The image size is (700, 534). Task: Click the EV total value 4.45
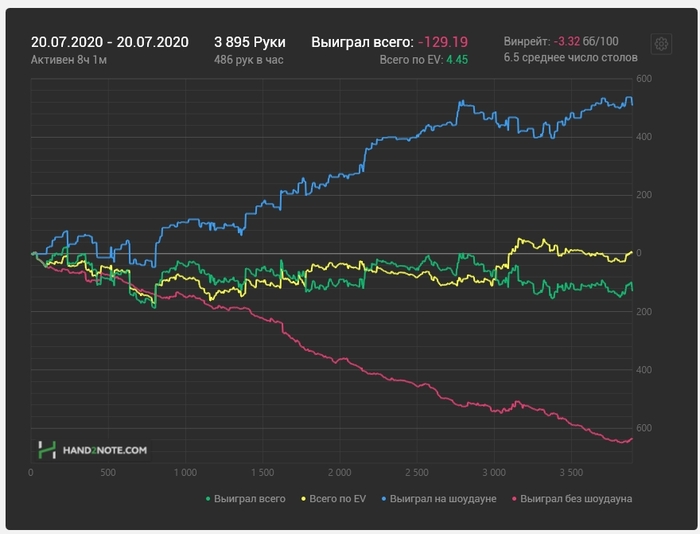click(457, 60)
